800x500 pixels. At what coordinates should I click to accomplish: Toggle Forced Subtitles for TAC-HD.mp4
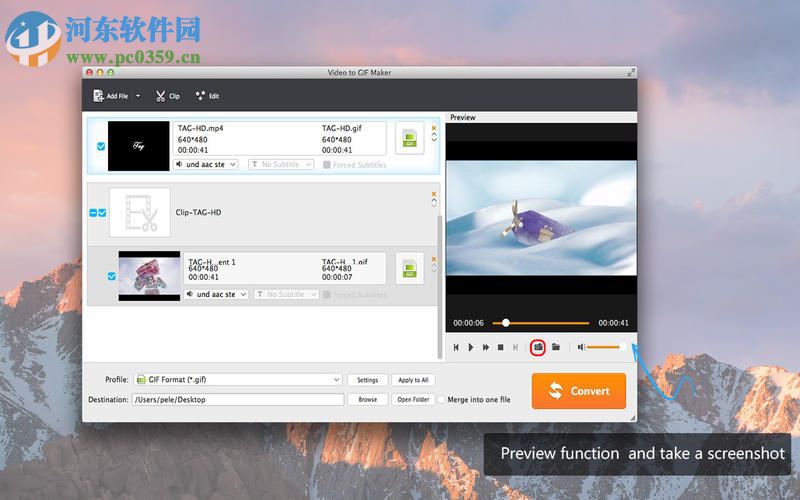click(x=327, y=165)
